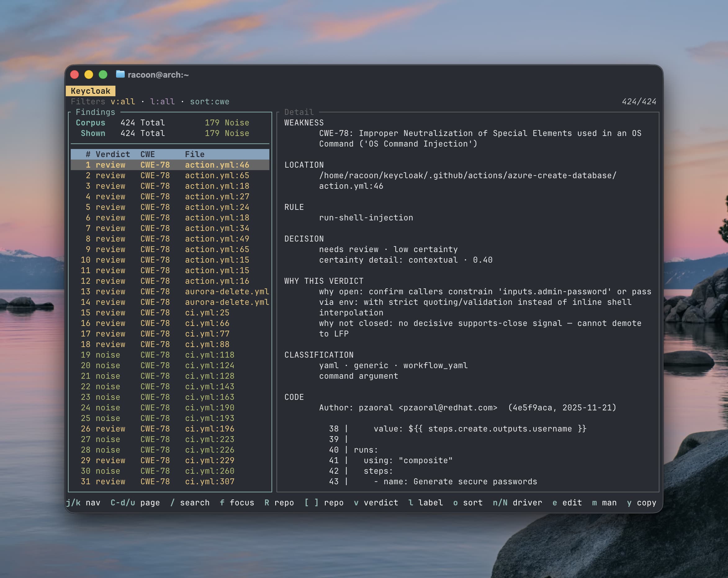The width and height of the screenshot is (728, 578).
Task: Click code line 43 Generate secure passwords
Action: click(x=433, y=481)
